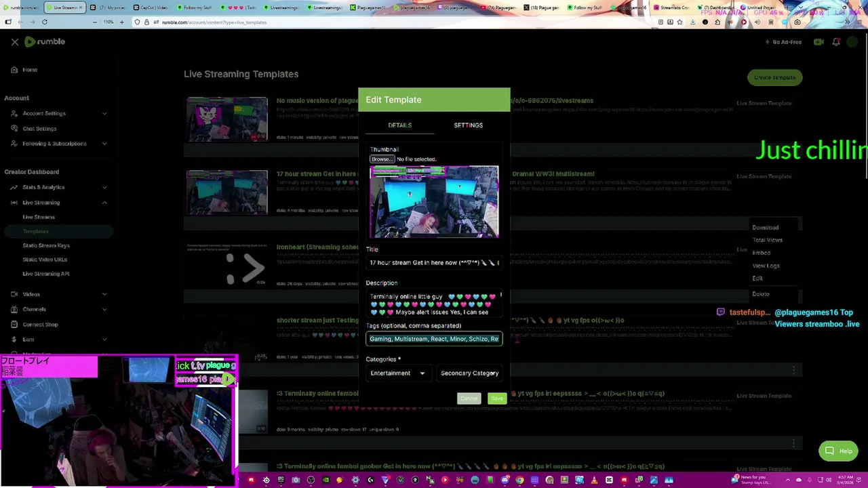Open the Help chat widget
The image size is (868, 488).
(838, 451)
